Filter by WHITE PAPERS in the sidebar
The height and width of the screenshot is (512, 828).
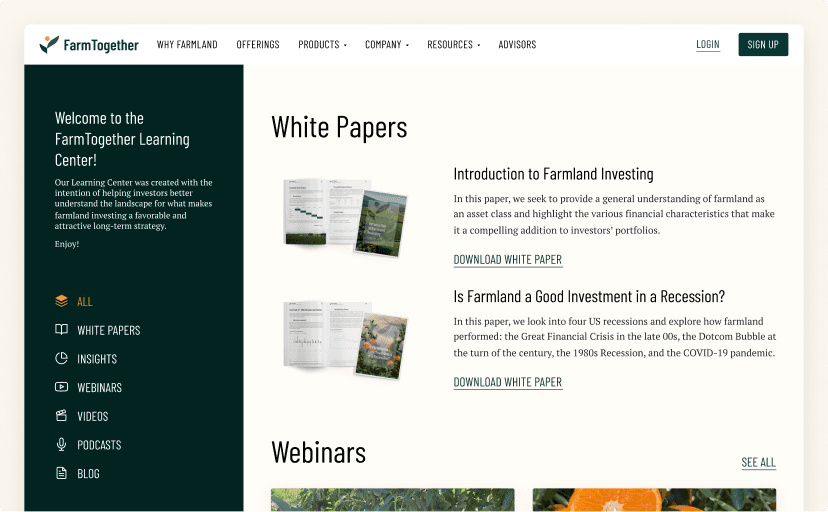109,330
